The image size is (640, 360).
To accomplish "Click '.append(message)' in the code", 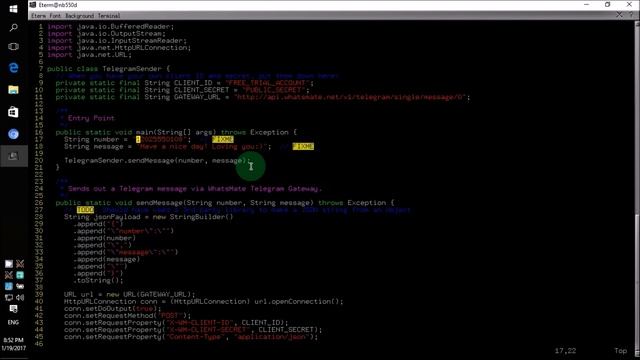I will coord(106,259).
